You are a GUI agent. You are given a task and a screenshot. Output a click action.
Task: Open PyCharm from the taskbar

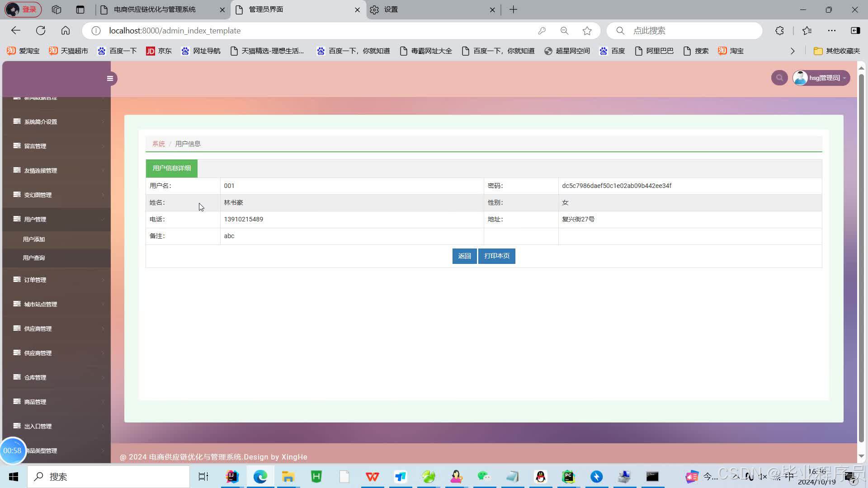[568, 477]
